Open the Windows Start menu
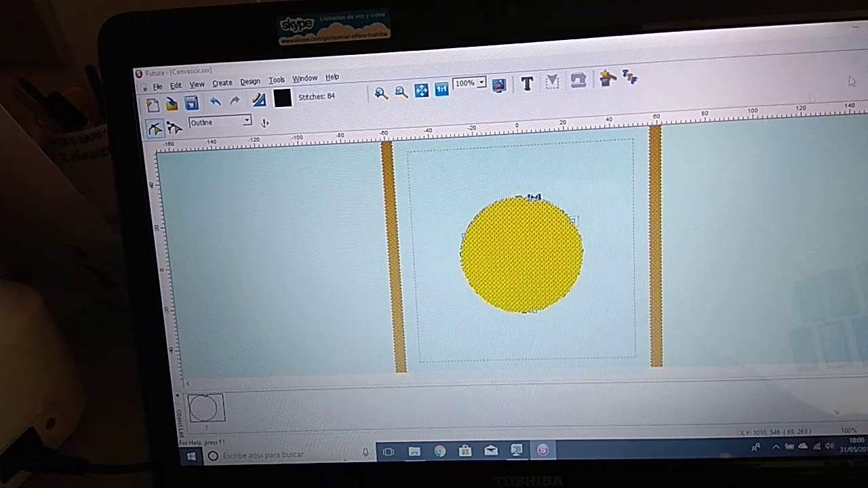Viewport: 868px width, 488px height. [191, 456]
